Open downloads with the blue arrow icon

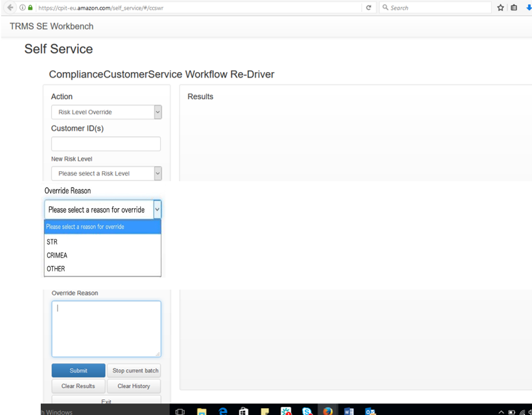point(529,8)
